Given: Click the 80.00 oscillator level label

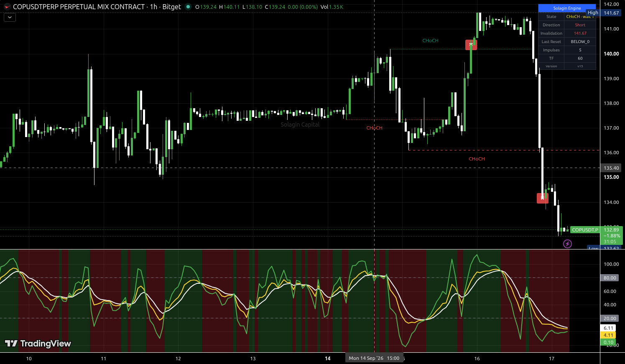Looking at the screenshot, I should [x=610, y=278].
